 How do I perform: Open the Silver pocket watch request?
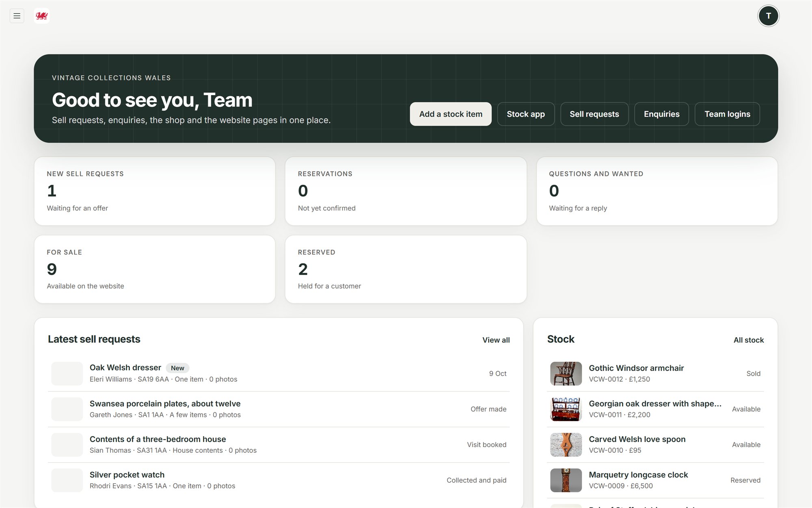click(279, 480)
